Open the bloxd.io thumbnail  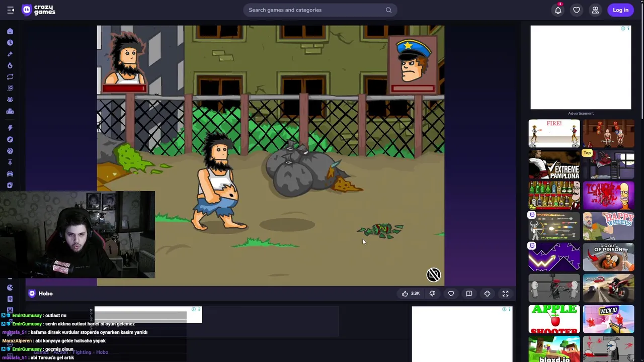click(x=554, y=349)
